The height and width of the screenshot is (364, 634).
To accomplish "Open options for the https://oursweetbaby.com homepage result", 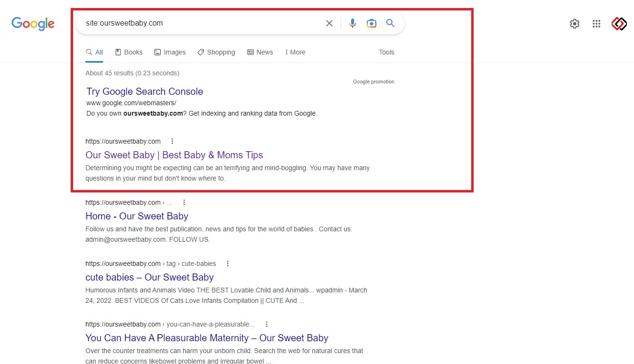I will point(172,141).
